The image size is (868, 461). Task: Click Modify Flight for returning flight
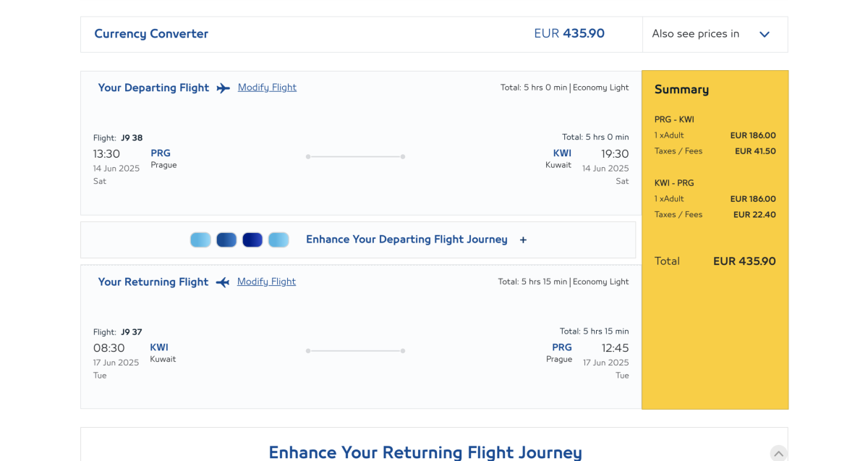[266, 282]
